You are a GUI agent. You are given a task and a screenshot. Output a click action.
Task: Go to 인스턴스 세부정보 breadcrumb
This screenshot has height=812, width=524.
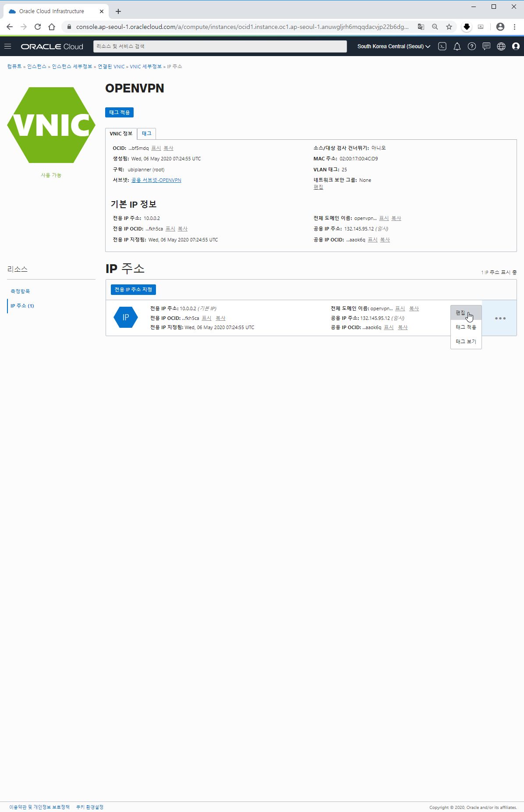[x=72, y=67]
